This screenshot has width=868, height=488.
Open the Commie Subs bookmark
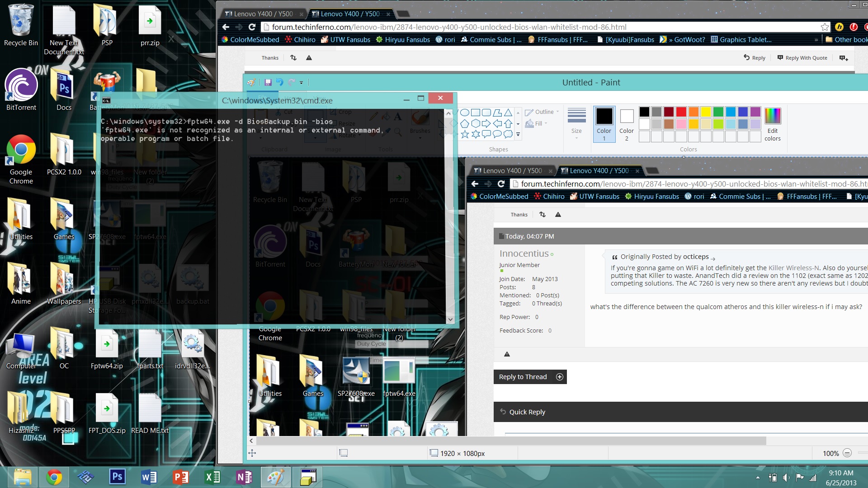pos(491,40)
